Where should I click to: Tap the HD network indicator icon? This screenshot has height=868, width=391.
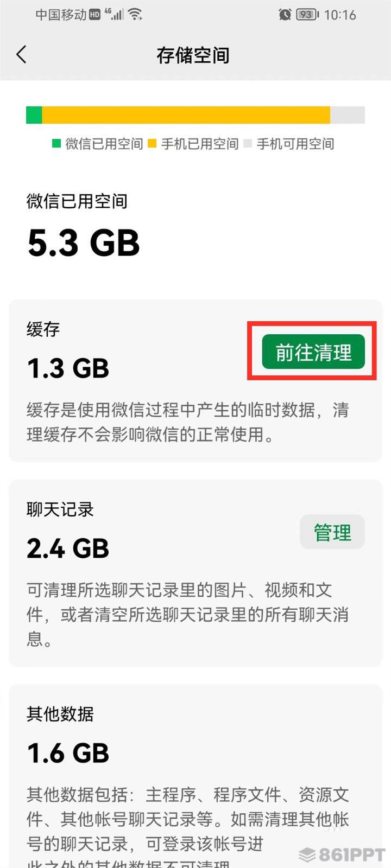[95, 15]
